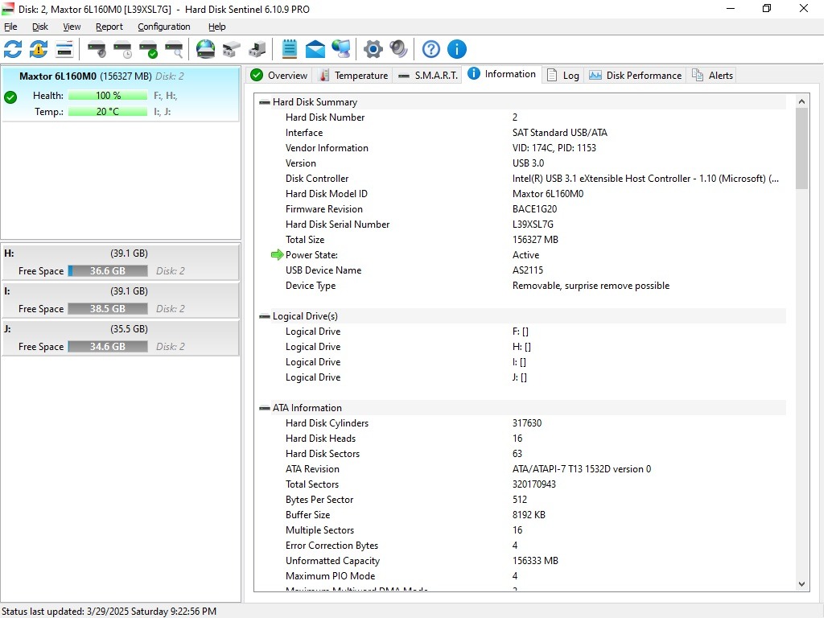The height and width of the screenshot is (618, 840).
Task: Click the Temp 20 °C bar
Action: pyautogui.click(x=108, y=112)
